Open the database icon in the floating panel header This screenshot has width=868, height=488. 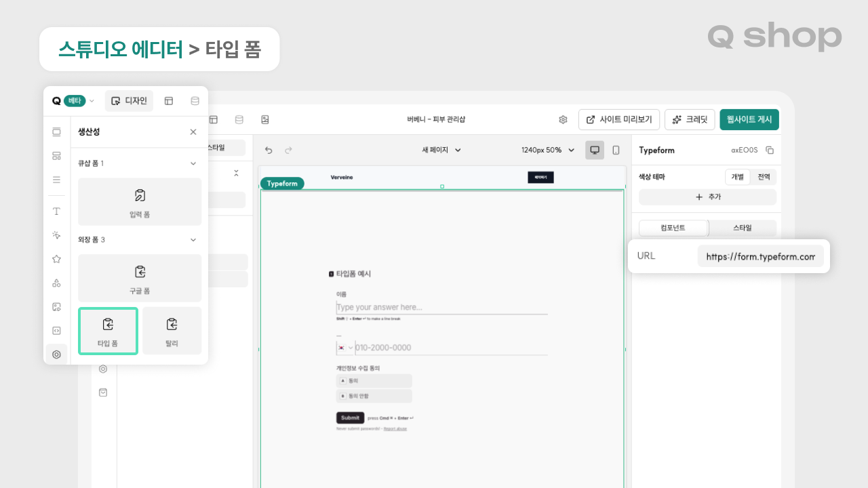coord(195,101)
